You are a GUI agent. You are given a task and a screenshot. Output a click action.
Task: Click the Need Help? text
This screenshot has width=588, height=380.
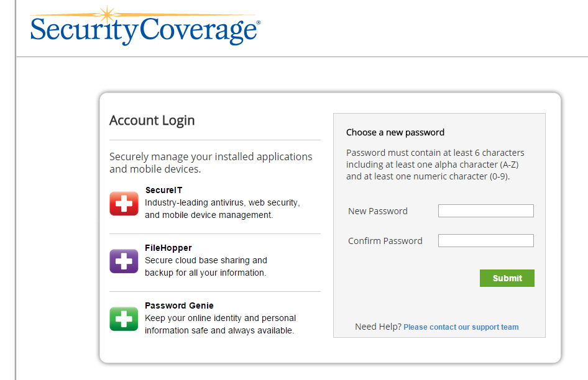[378, 327]
